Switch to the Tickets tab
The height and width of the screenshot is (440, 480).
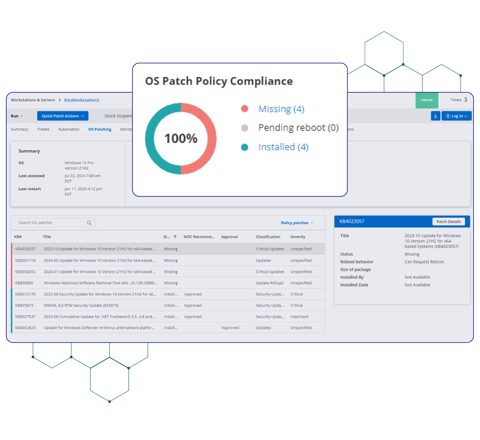tap(43, 129)
